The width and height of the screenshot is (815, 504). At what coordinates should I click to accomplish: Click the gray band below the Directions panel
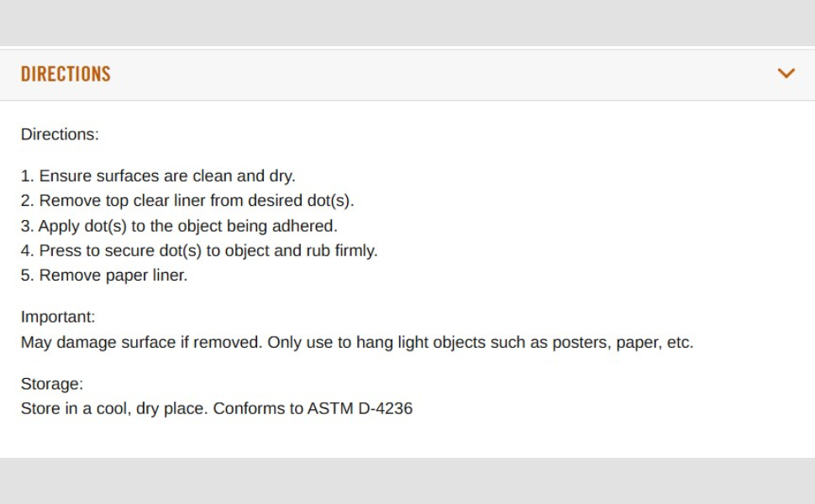tap(407, 480)
